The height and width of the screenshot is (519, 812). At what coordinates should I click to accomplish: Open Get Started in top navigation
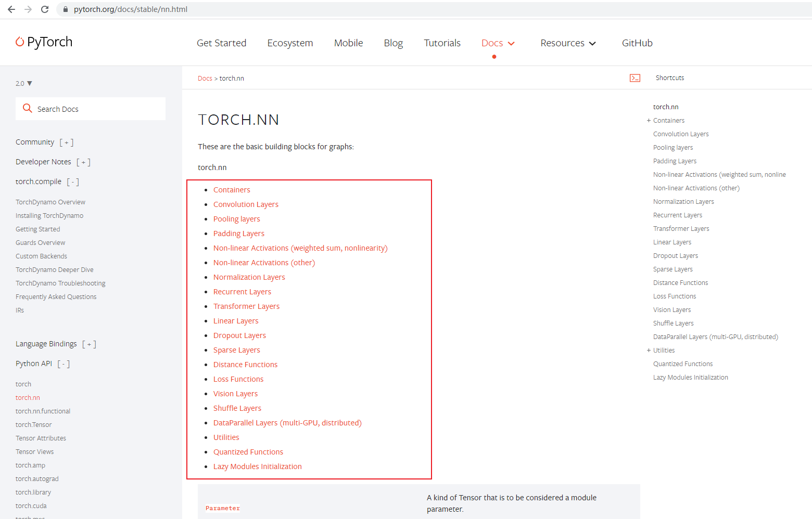tap(221, 43)
